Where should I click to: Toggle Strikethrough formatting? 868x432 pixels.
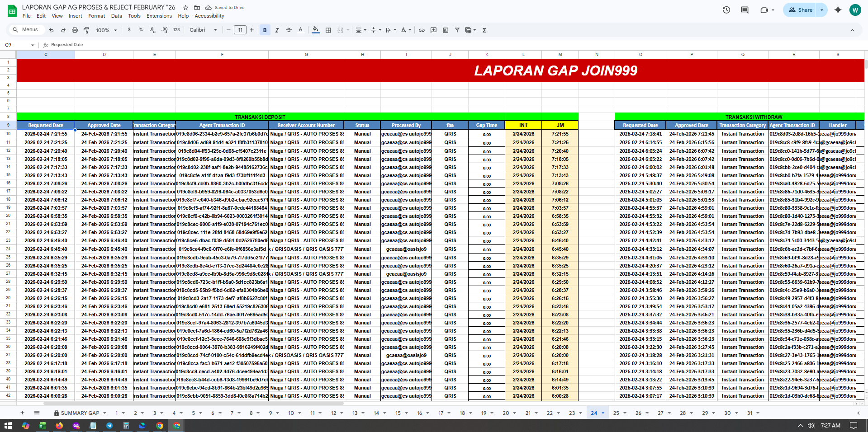(x=289, y=30)
